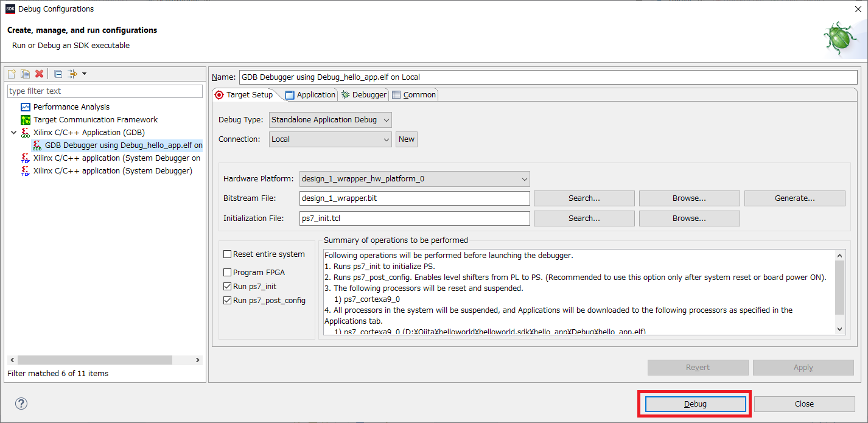
Task: Click inside the summary of operations text
Action: click(x=579, y=292)
